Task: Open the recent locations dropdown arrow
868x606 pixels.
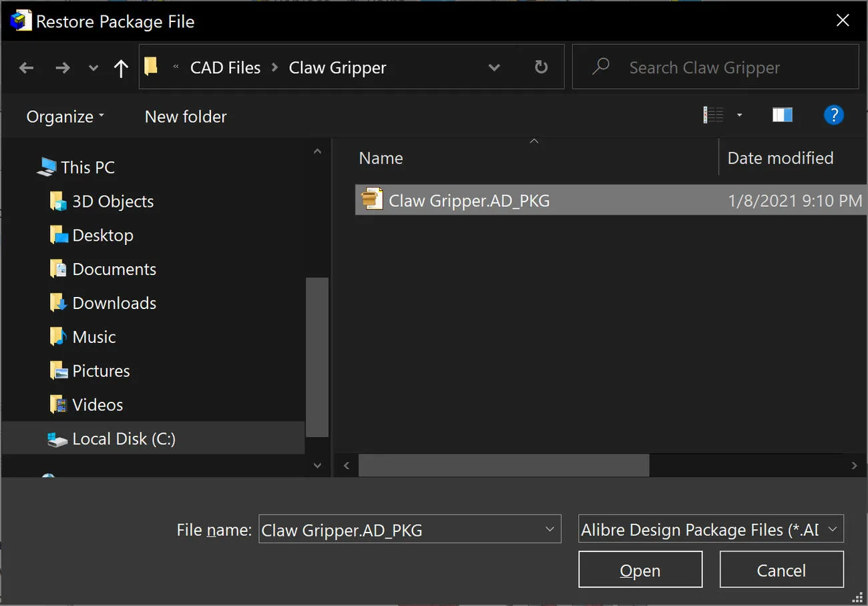Action: (x=93, y=68)
